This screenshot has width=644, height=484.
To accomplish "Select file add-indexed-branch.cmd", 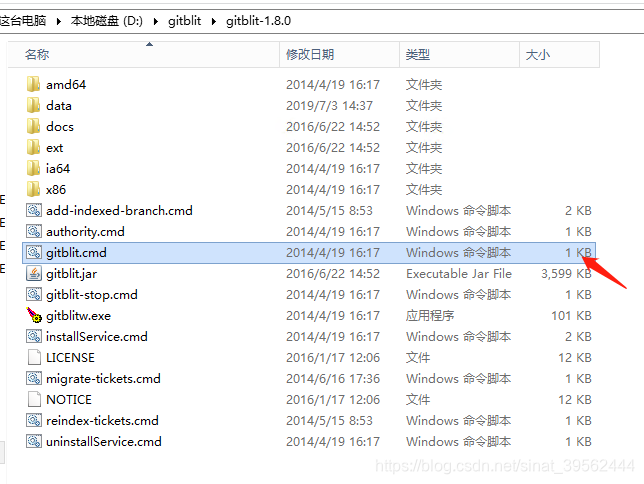I will click(119, 210).
